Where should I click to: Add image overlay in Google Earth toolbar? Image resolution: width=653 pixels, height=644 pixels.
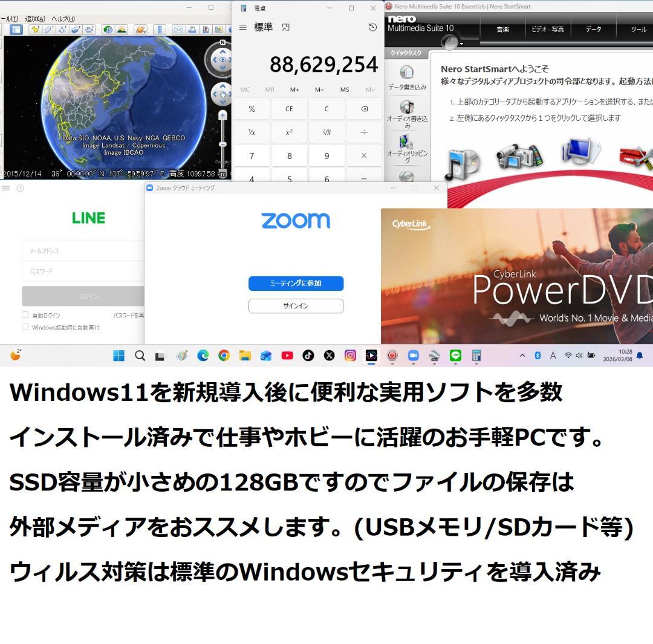pyautogui.click(x=76, y=30)
